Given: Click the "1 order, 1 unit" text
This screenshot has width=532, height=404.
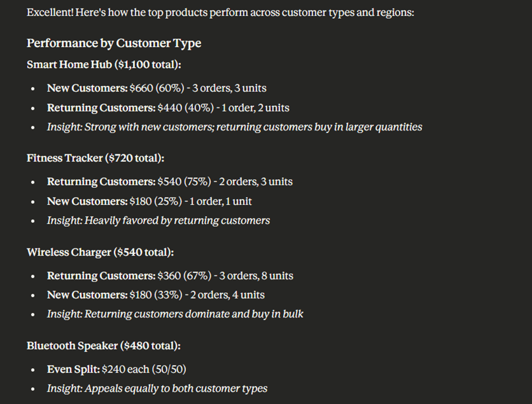Looking at the screenshot, I should tap(220, 201).
